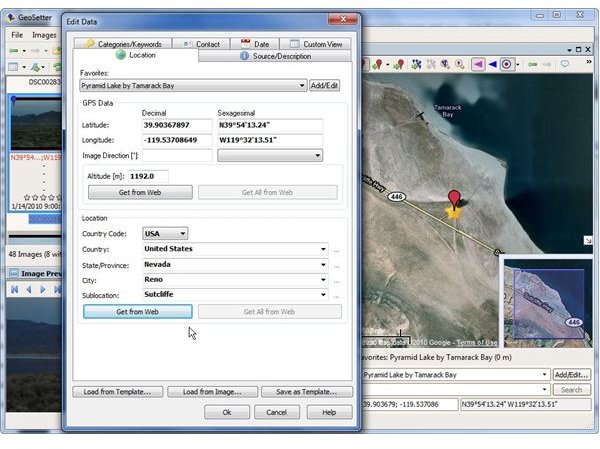Click the Help button
This screenshot has width=600, height=449.
tap(329, 412)
